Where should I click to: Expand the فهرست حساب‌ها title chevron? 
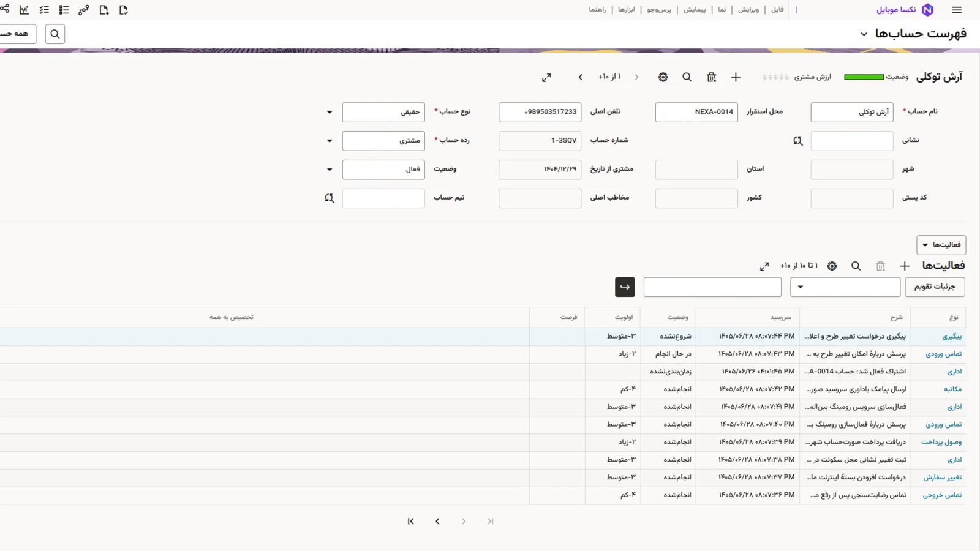tap(864, 34)
